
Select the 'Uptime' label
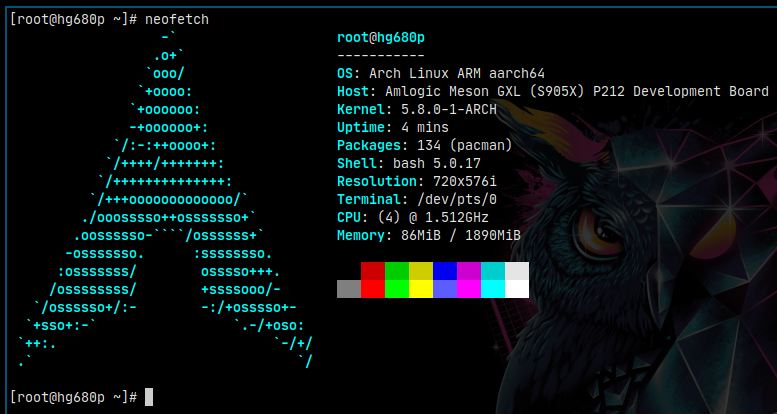[x=361, y=127]
